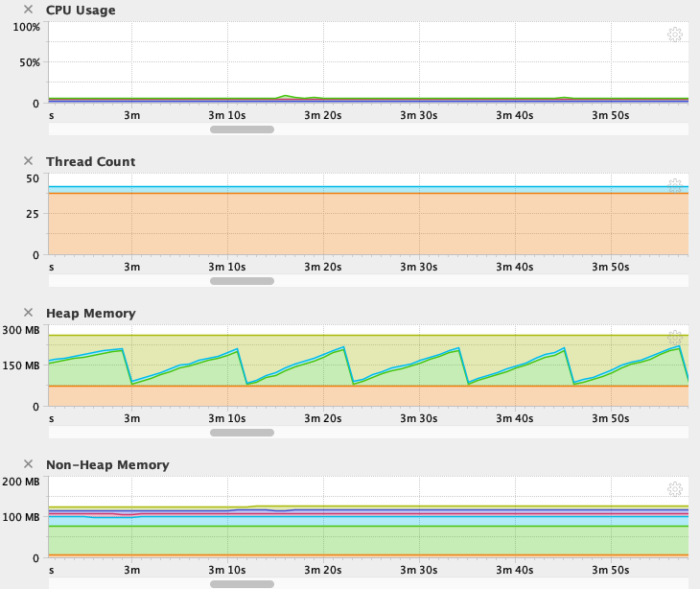The height and width of the screenshot is (589, 700).
Task: Click the Non-Heap Memory horizontal scrollbar thumb
Action: click(242, 583)
